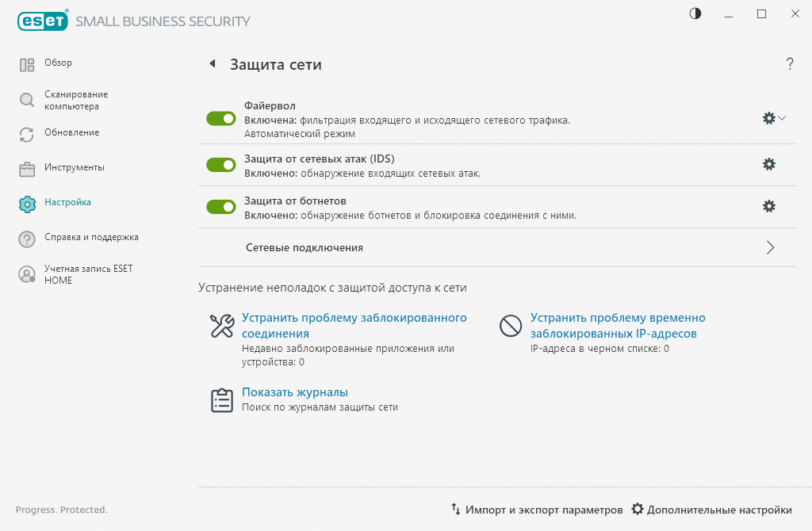Open the Сканирование компьютера section icon

click(25, 100)
